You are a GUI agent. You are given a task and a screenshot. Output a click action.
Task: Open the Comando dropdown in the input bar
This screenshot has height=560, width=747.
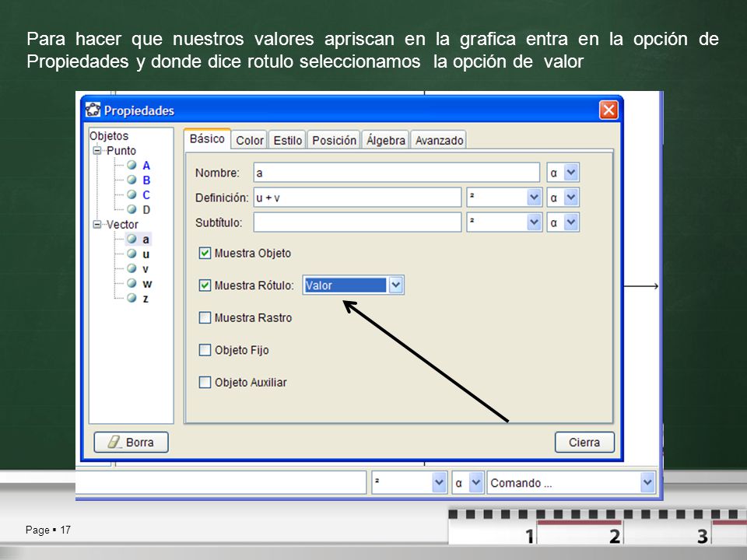tap(647, 483)
